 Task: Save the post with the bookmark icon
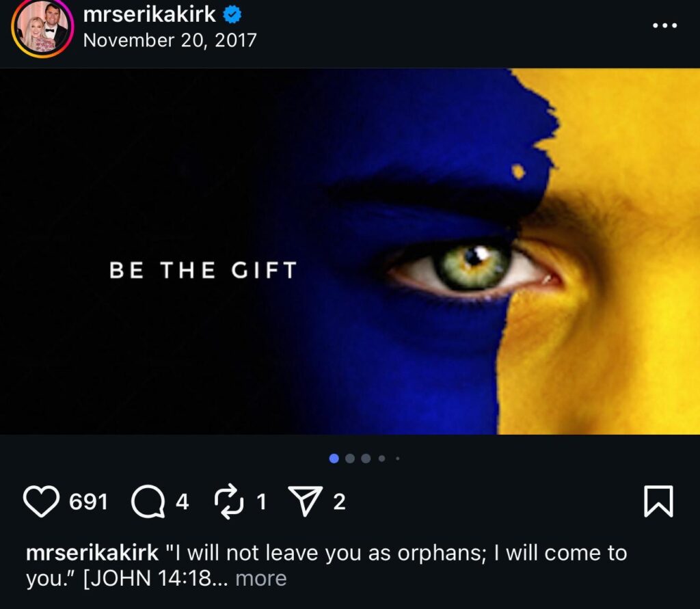click(658, 502)
